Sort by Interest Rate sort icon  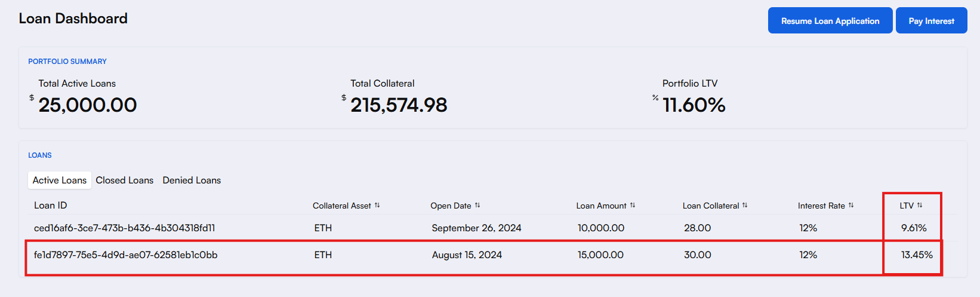point(851,205)
